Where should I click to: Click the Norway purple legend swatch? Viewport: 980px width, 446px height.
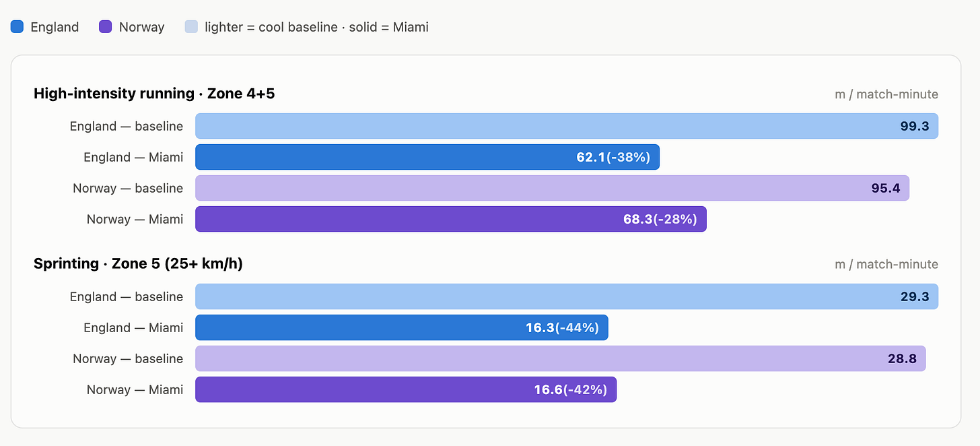(x=105, y=27)
